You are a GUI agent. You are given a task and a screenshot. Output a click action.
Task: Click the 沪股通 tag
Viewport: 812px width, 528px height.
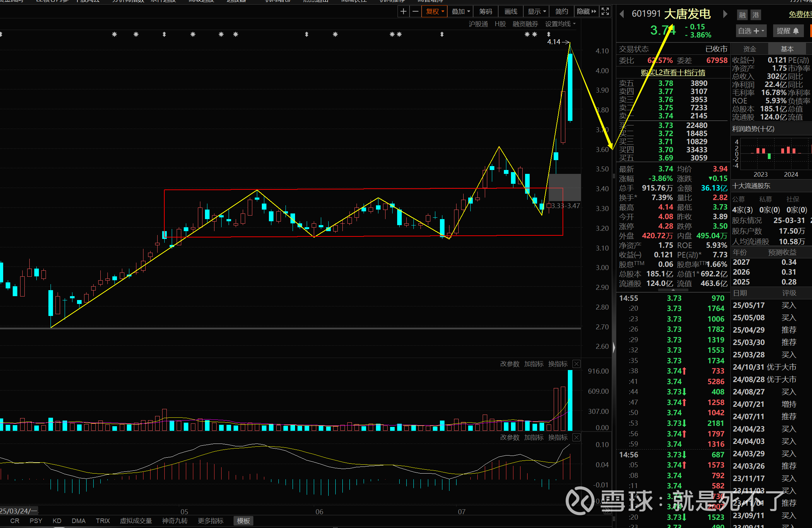[x=478, y=24]
